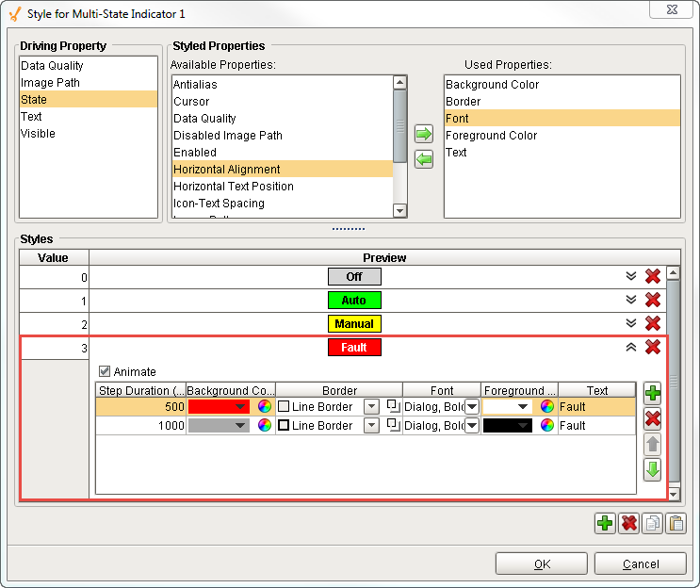Image resolution: width=700 pixels, height=588 pixels.
Task: Add a new animation step with green plus
Action: pos(652,393)
